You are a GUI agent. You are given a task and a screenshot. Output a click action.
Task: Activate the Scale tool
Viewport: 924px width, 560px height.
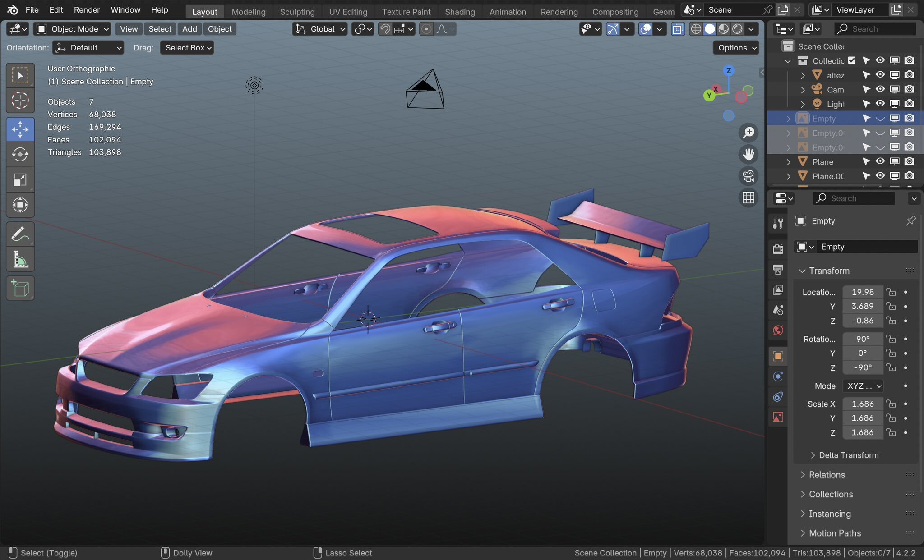coord(20,180)
